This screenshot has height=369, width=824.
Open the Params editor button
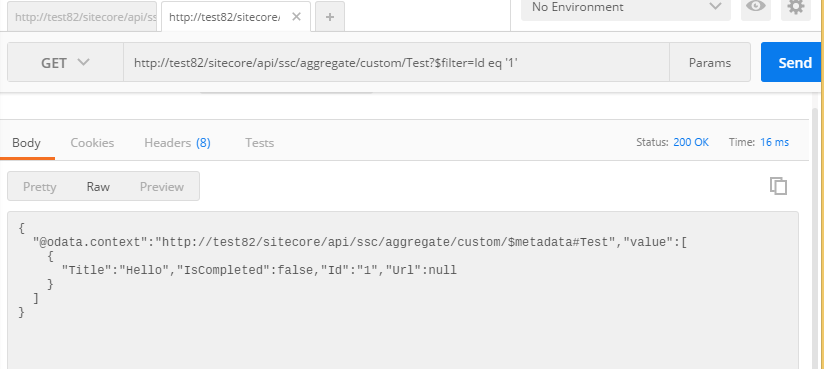[709, 63]
